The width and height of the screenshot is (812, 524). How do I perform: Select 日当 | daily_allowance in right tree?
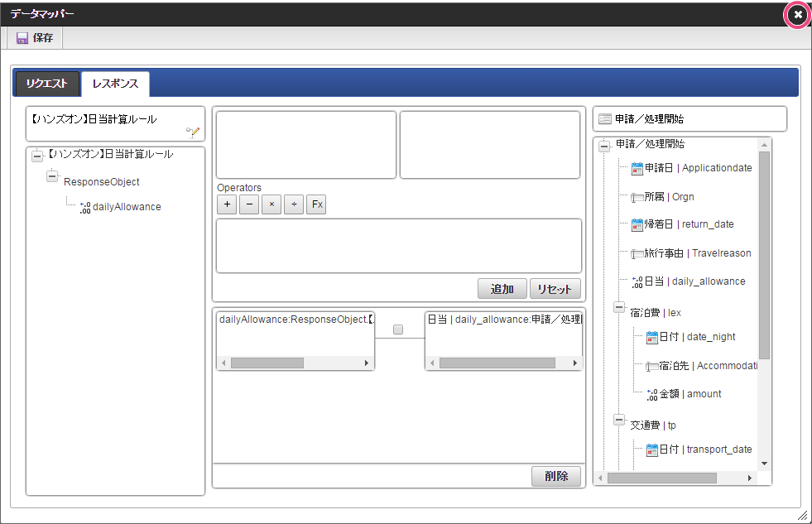point(695,281)
